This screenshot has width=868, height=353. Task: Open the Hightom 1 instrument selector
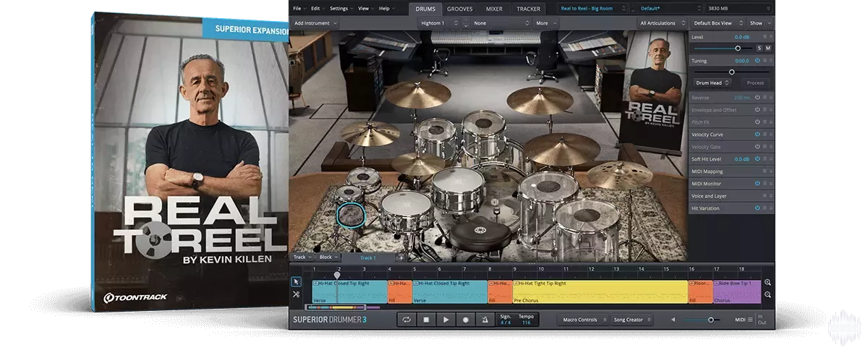click(x=439, y=23)
